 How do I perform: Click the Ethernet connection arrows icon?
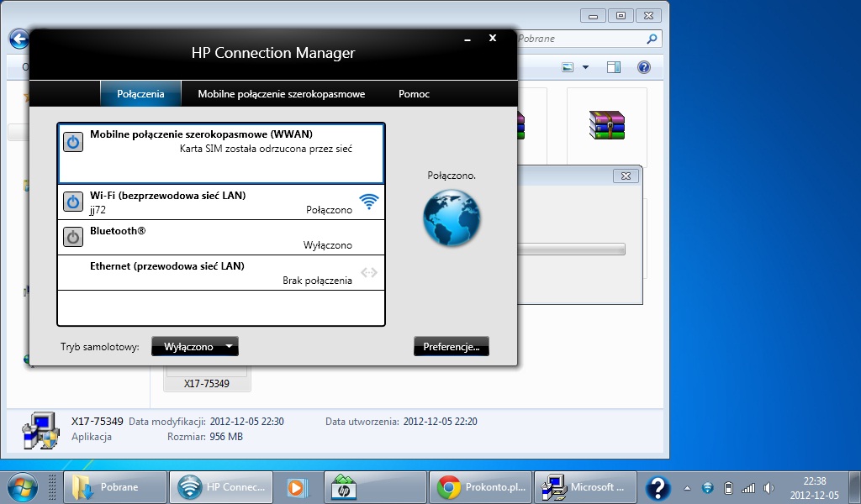point(369,273)
